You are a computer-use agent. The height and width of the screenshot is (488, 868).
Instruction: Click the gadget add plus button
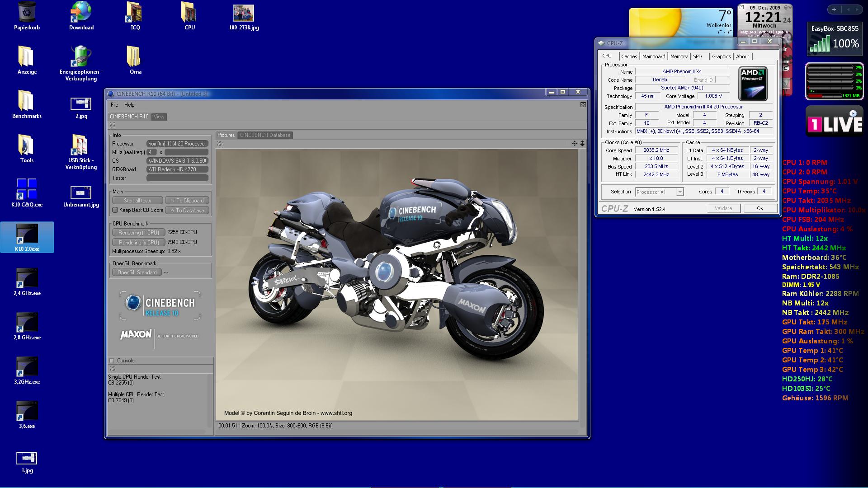[x=834, y=9]
